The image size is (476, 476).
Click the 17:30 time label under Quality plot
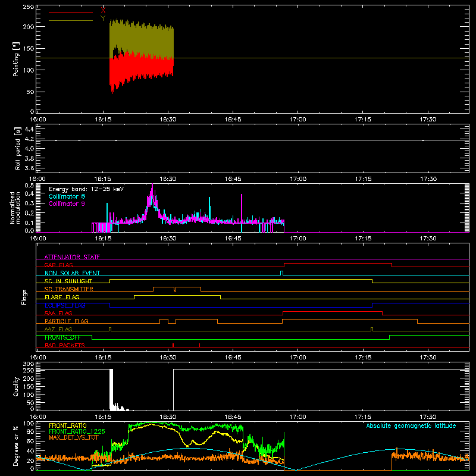pos(428,417)
